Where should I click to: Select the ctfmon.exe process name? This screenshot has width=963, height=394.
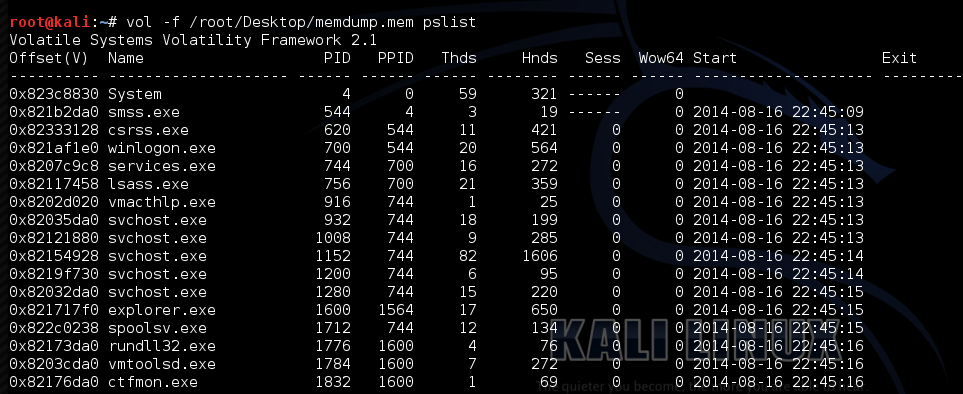click(153, 382)
